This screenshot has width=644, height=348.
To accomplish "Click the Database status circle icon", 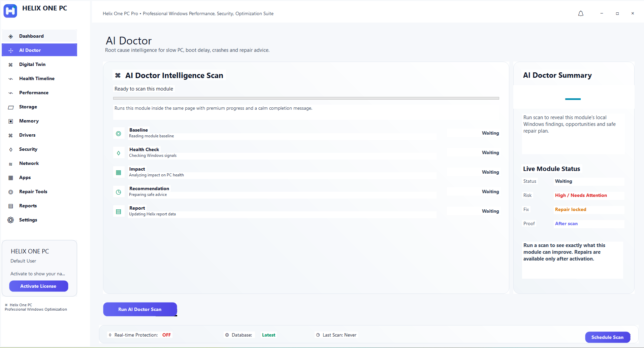I will (227, 335).
